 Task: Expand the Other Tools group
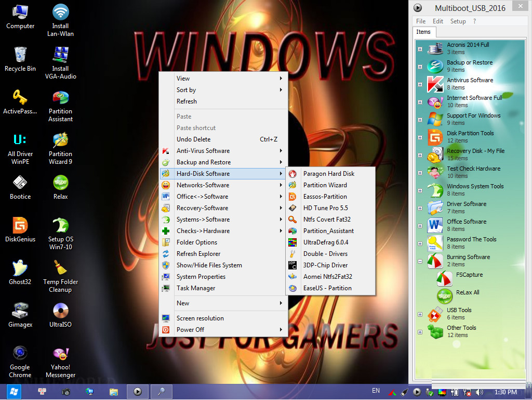pos(420,332)
